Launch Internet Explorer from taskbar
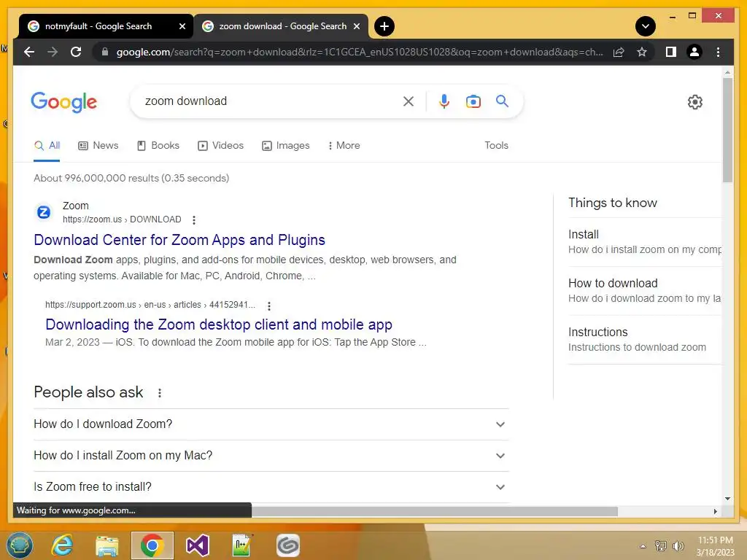The width and height of the screenshot is (747, 560). coord(62,545)
